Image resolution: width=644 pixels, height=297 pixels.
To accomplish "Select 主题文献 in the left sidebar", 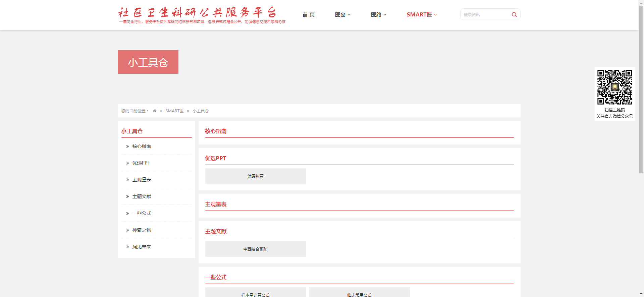I will pos(142,197).
